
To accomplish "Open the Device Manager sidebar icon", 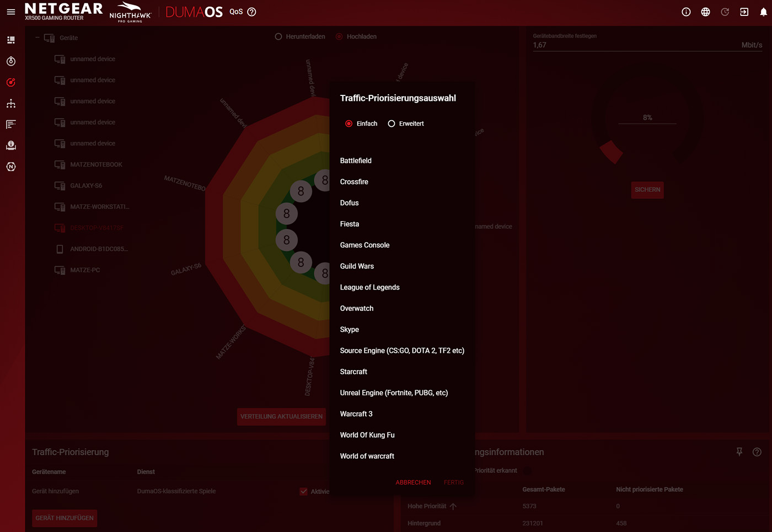I will coord(11,104).
